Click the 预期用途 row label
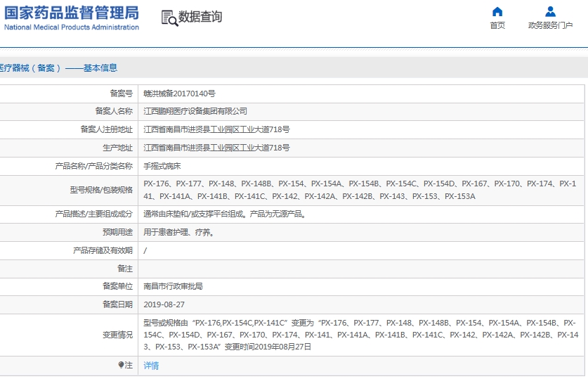Screen dimensions: 588x379 (117, 232)
